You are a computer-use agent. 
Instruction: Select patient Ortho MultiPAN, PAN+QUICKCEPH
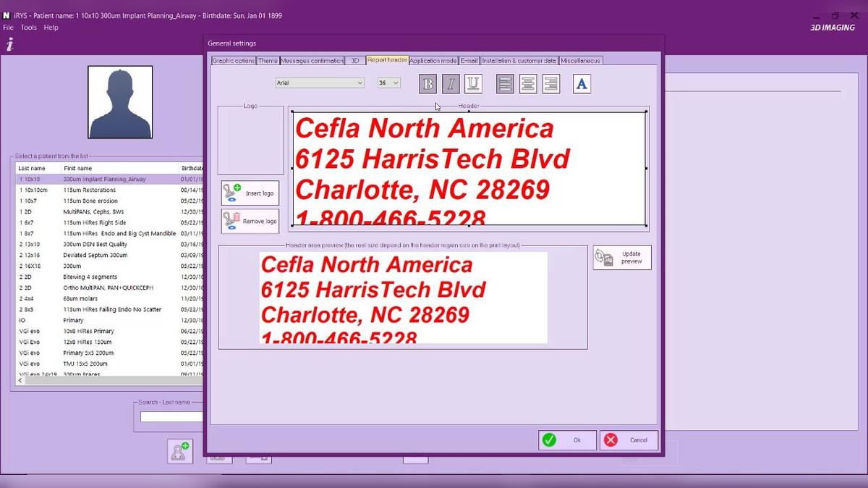(x=110, y=287)
